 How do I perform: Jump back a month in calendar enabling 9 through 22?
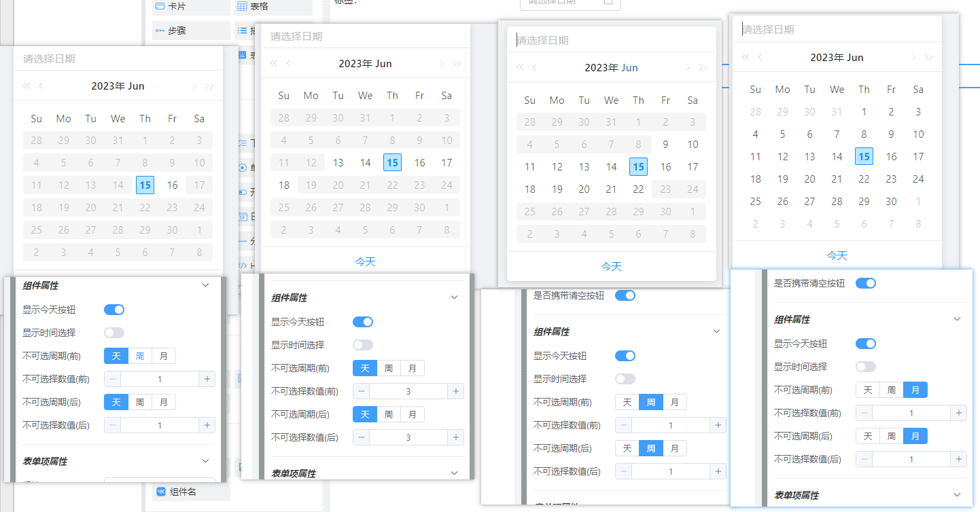click(535, 68)
